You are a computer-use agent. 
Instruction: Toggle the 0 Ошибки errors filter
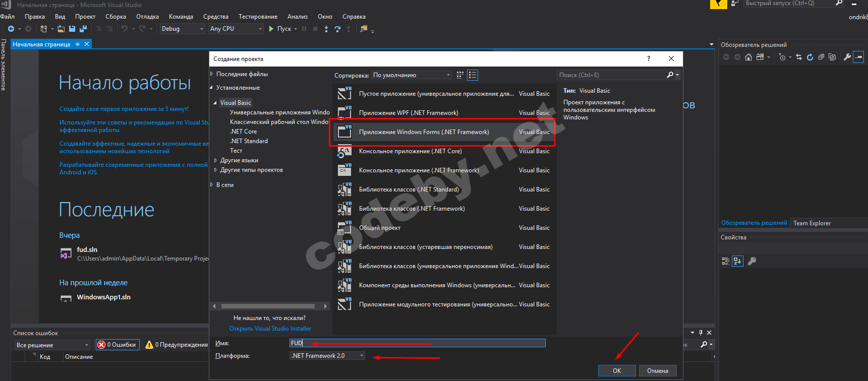click(x=117, y=345)
